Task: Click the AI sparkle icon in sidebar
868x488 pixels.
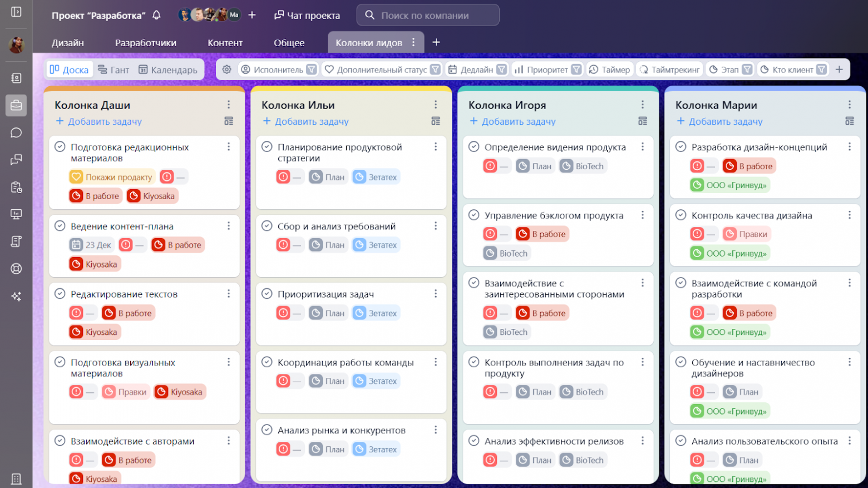Action: pos(16,296)
